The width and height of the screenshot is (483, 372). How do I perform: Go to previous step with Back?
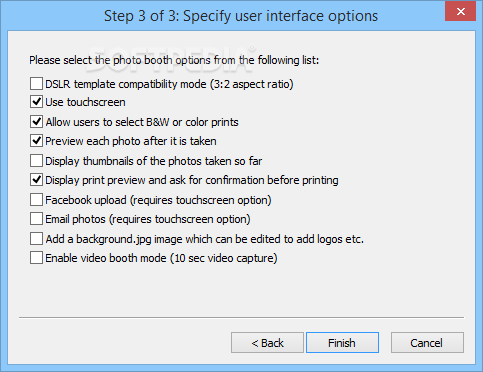point(267,342)
